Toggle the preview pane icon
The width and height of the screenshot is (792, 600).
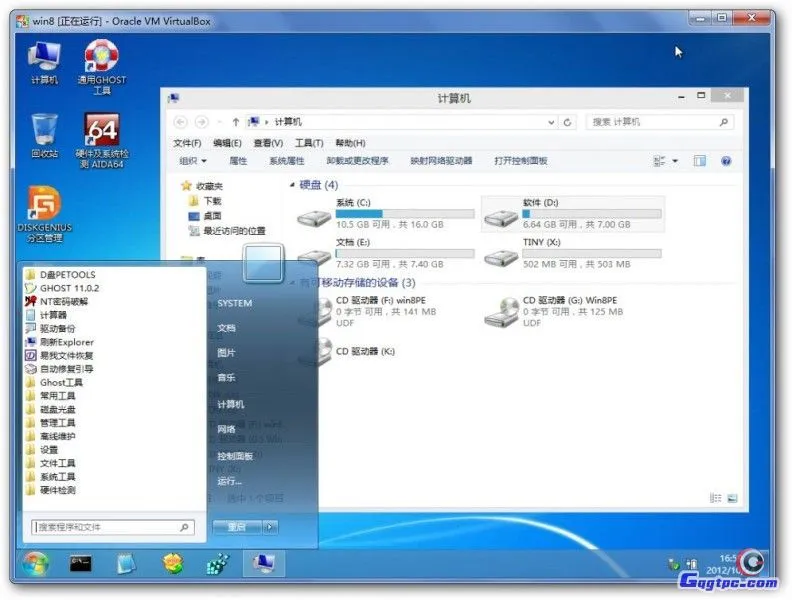tap(700, 161)
